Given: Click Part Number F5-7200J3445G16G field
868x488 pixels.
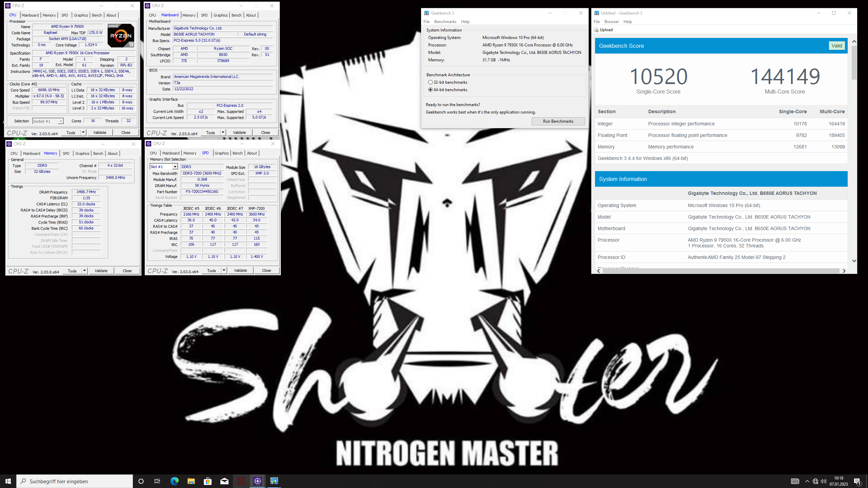Looking at the screenshot, I should point(202,191).
